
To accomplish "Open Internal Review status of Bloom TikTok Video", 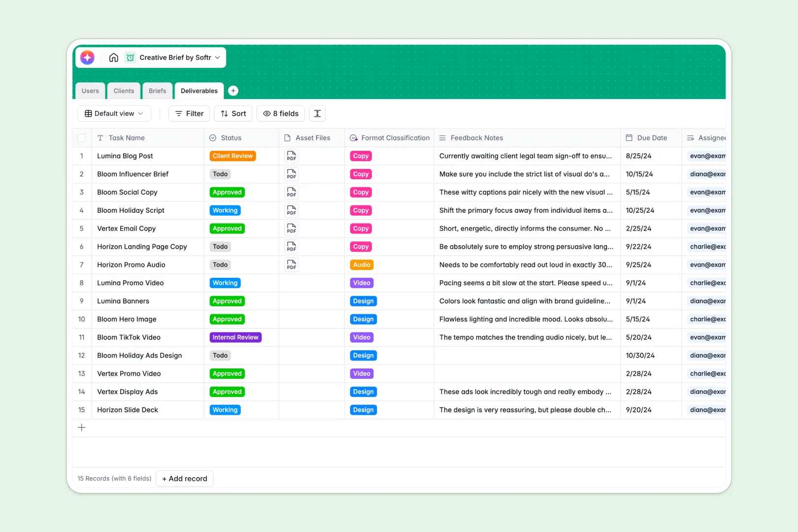I will click(235, 337).
